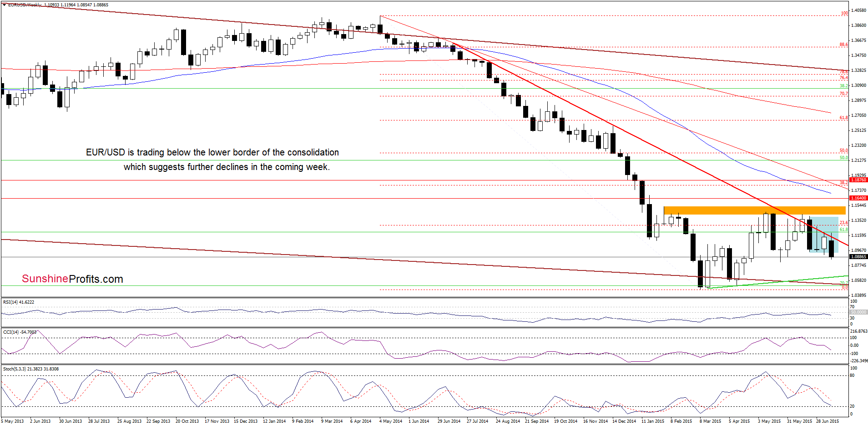This screenshot has width=868, height=425.
Task: Click the Stoch(5,3,3) 21.3823 31.8308 label
Action: [x=31, y=369]
